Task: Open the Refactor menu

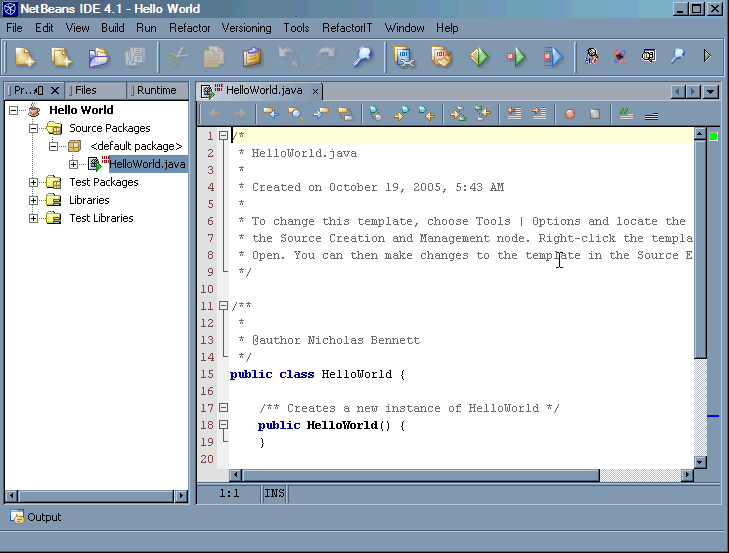Action: click(x=190, y=28)
